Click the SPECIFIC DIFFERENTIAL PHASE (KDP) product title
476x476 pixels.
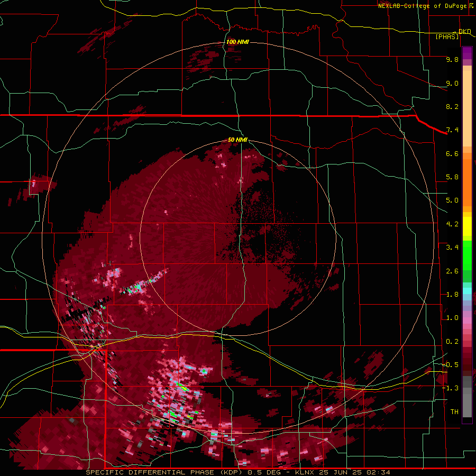[x=165, y=472]
